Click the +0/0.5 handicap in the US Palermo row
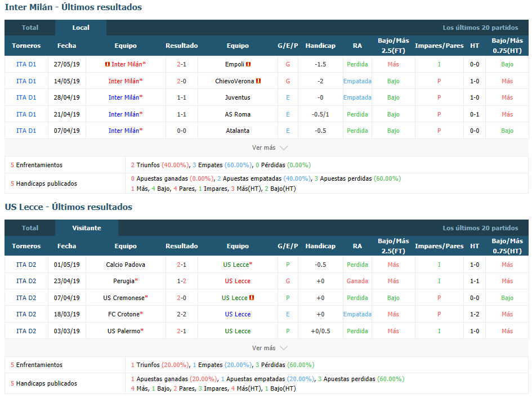Image resolution: width=532 pixels, height=398 pixels. (320, 331)
